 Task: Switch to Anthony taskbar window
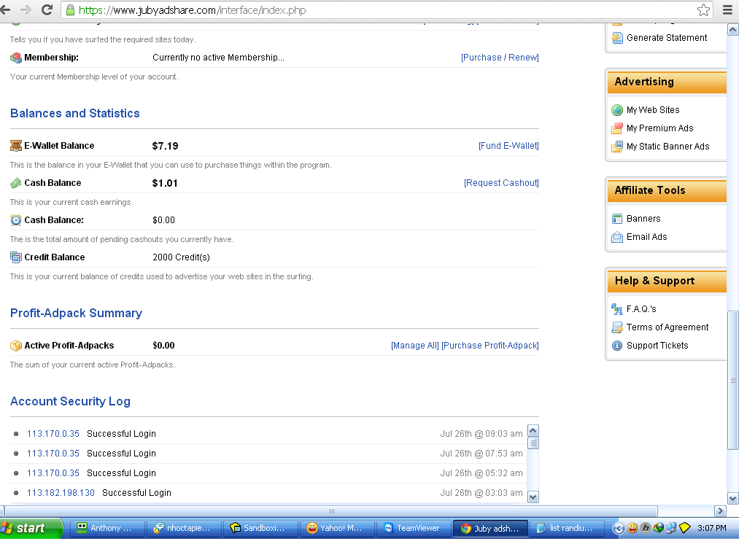[x=108, y=528]
